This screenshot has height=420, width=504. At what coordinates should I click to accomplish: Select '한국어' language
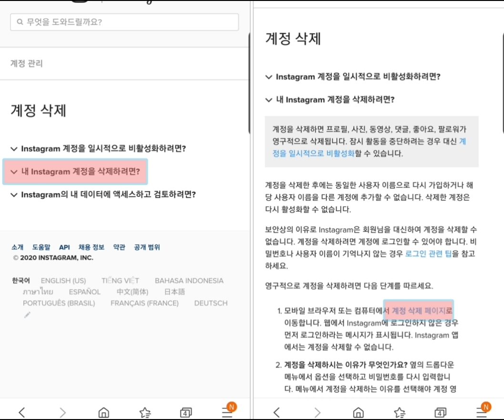21,280
